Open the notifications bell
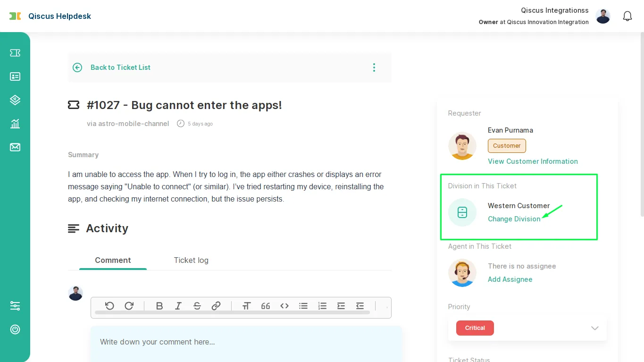This screenshot has width=644, height=362. coord(627,17)
